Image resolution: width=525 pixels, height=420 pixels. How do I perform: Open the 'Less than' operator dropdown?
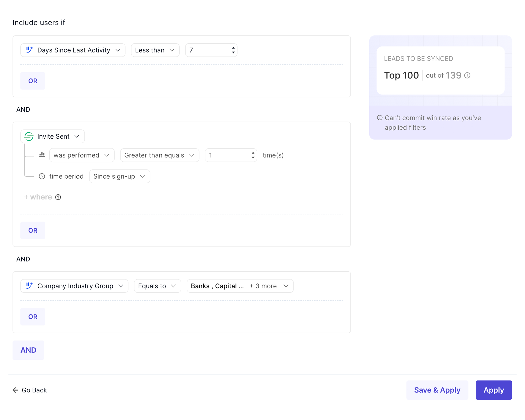pos(155,50)
